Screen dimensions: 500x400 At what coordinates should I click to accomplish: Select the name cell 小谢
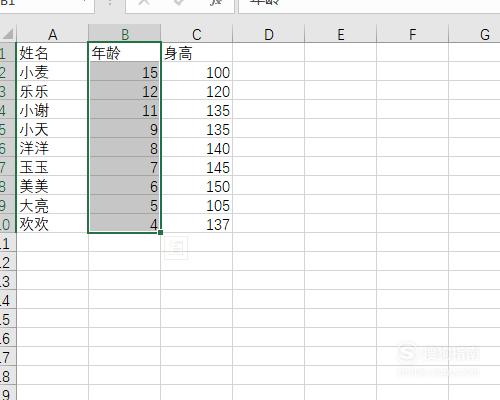52,110
